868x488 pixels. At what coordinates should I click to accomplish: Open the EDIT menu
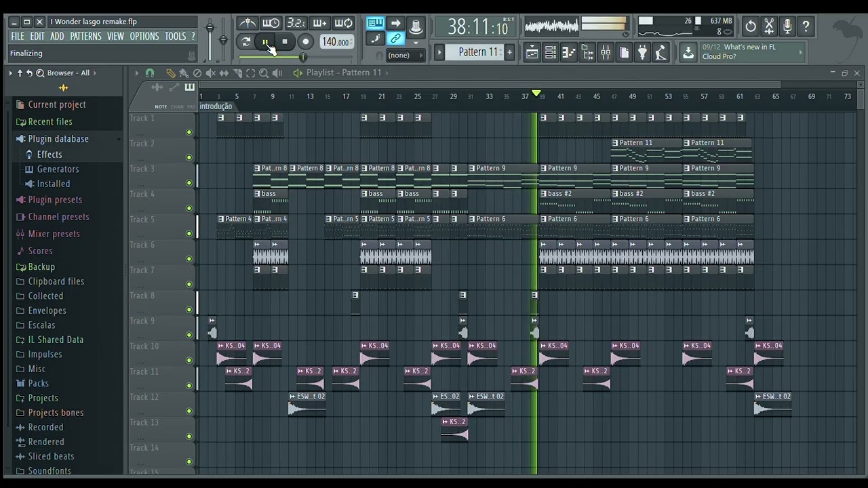pos(37,37)
